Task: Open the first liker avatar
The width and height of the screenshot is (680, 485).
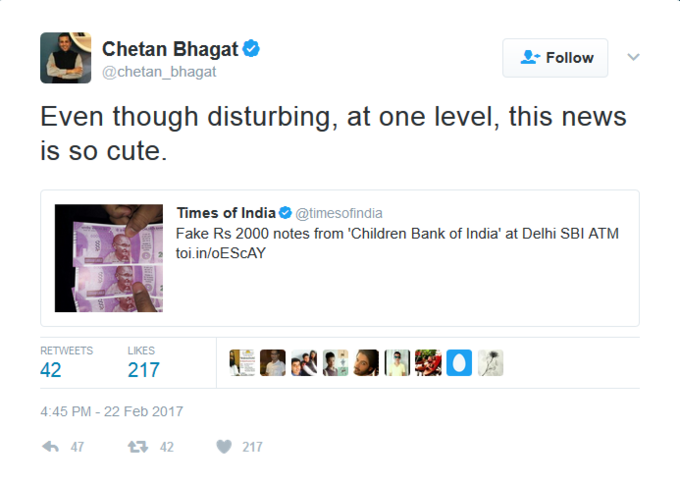Action: point(242,363)
